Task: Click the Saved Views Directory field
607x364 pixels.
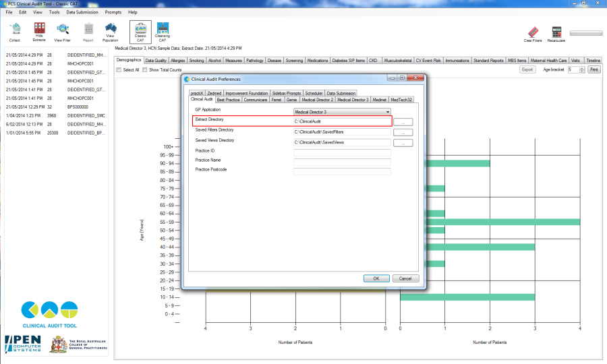Action: [x=342, y=142]
